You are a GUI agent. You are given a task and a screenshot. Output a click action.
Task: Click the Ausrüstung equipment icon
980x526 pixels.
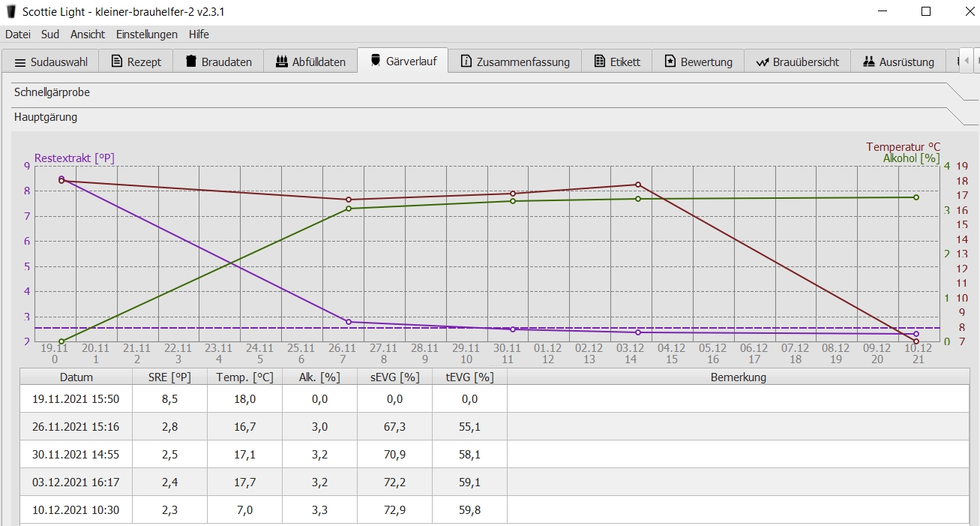point(869,62)
